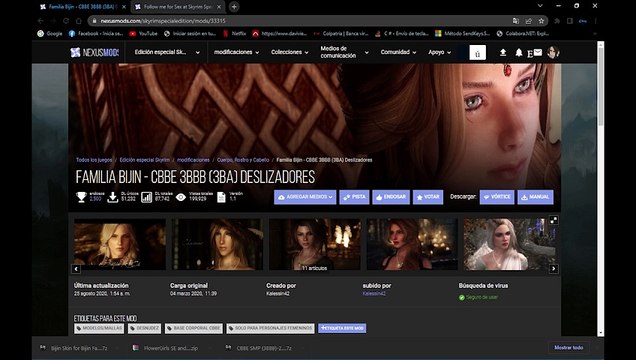Open the first blonde character thumbnail
636x360 pixels.
click(x=120, y=244)
